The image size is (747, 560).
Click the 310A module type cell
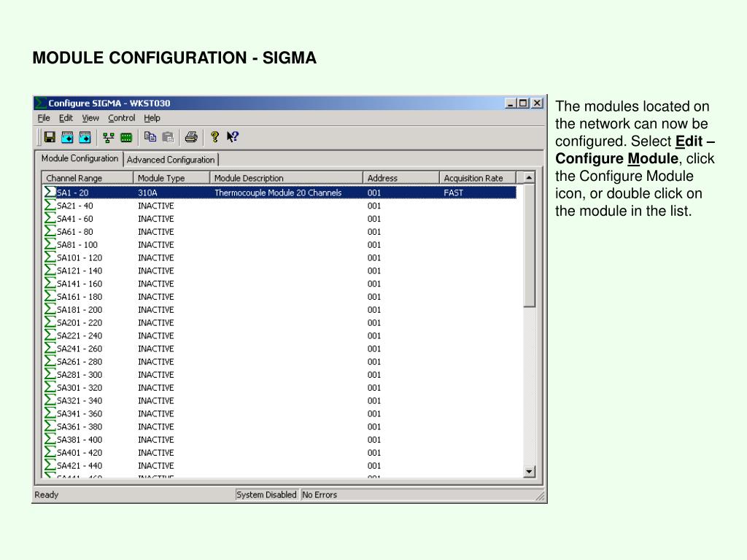coord(147,192)
